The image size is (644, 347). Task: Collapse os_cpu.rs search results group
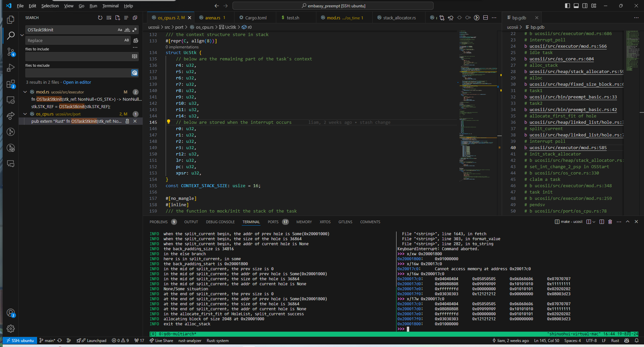(x=25, y=114)
